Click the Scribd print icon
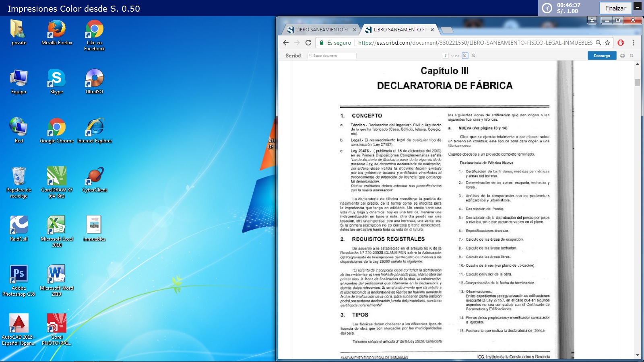Screen dimensions: 644x362 click(622, 56)
